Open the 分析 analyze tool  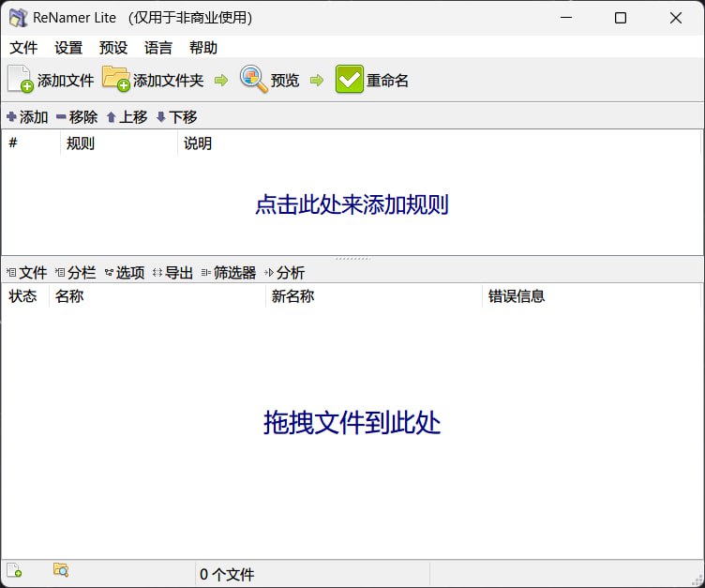click(x=285, y=272)
